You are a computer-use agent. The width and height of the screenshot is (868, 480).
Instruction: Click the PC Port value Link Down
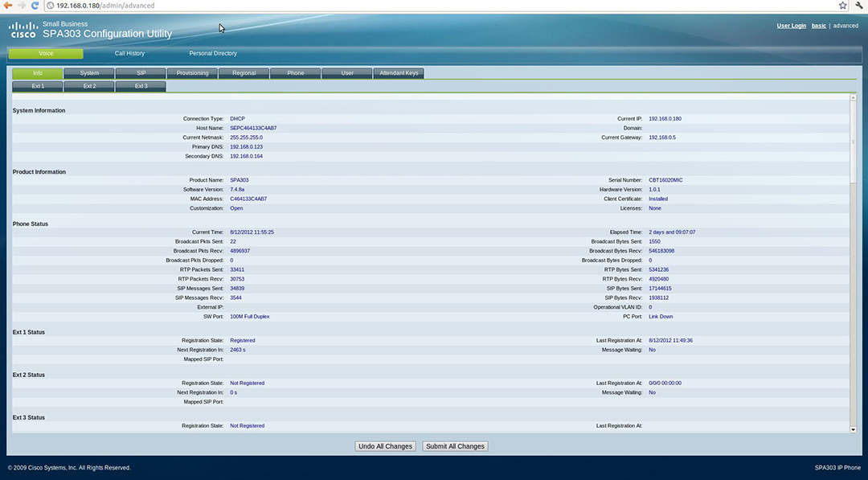[x=661, y=318]
